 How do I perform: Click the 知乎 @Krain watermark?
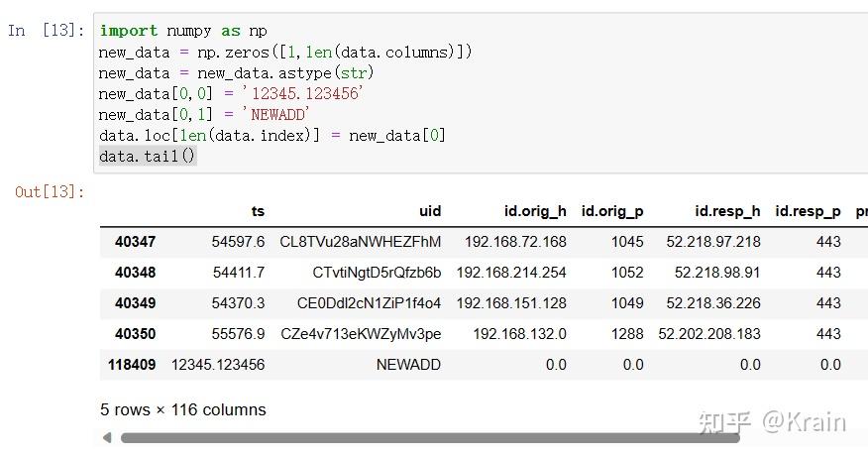pos(772,421)
